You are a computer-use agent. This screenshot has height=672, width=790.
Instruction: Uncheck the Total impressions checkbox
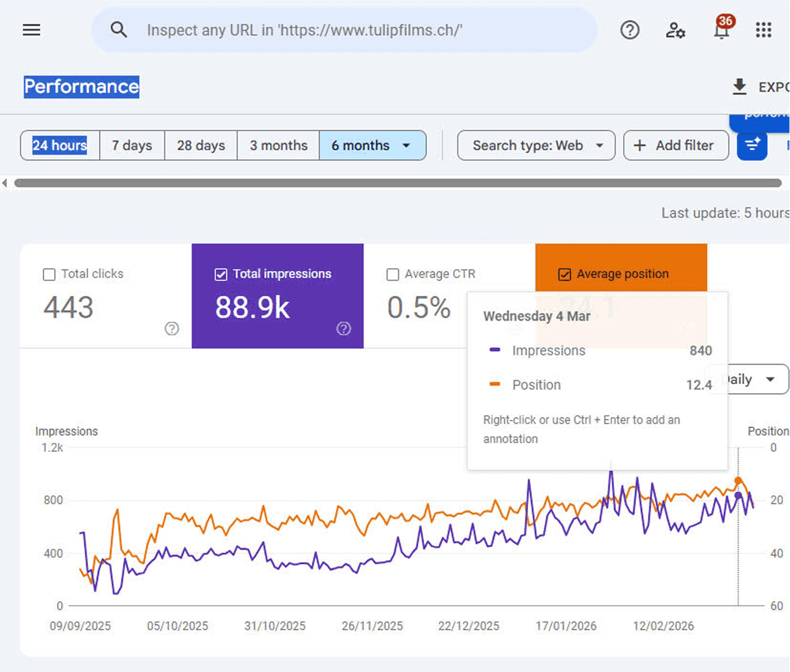tap(221, 275)
